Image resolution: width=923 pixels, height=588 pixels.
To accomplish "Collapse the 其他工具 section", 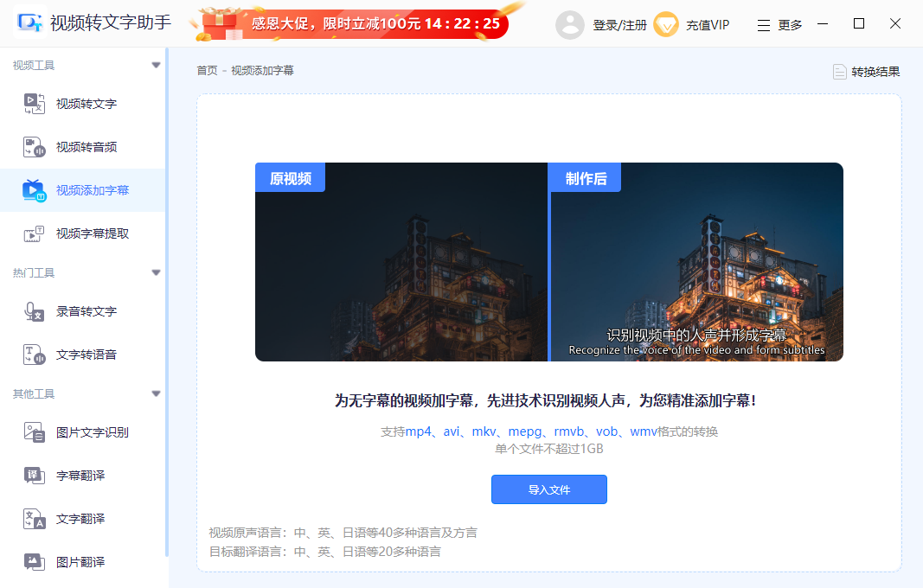I will coord(156,393).
